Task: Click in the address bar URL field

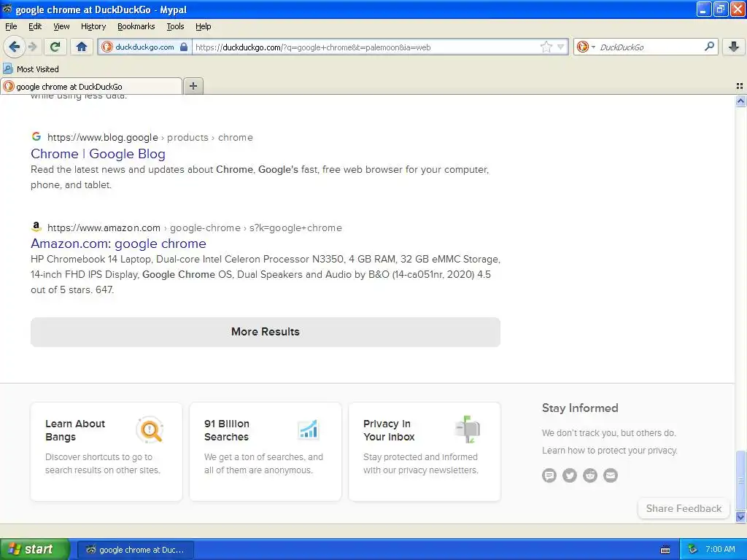Action: [x=365, y=47]
